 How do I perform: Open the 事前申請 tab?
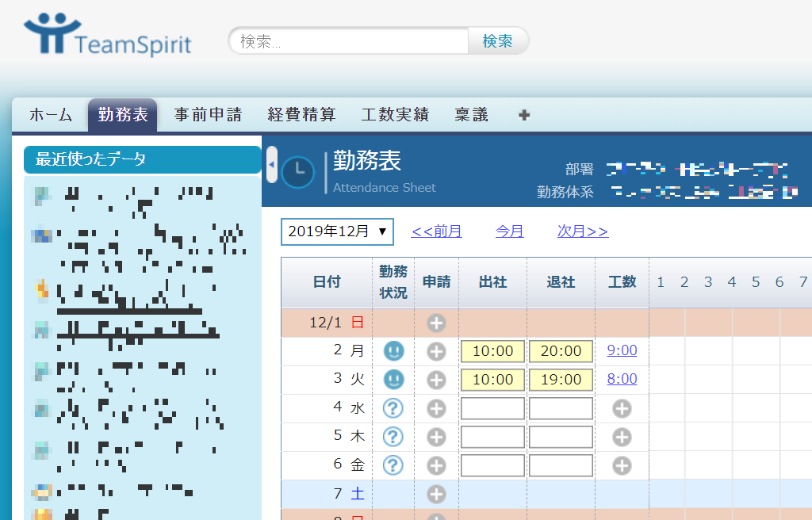(x=209, y=114)
